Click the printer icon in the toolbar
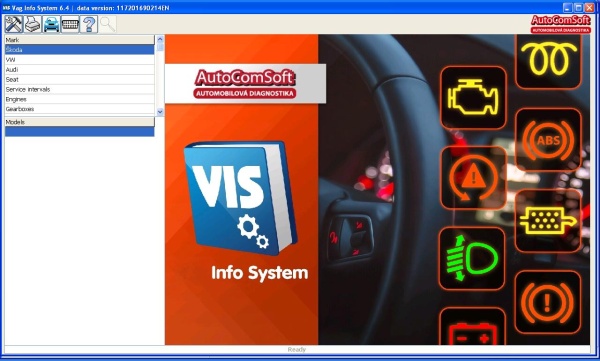Viewport: 600px width, 361px height. click(33, 24)
